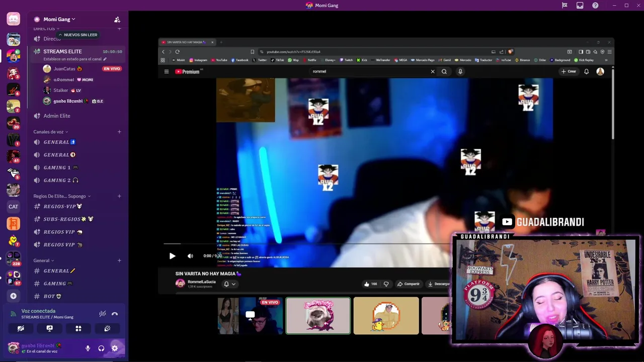Collapse the Canales de voz category

click(x=50, y=132)
